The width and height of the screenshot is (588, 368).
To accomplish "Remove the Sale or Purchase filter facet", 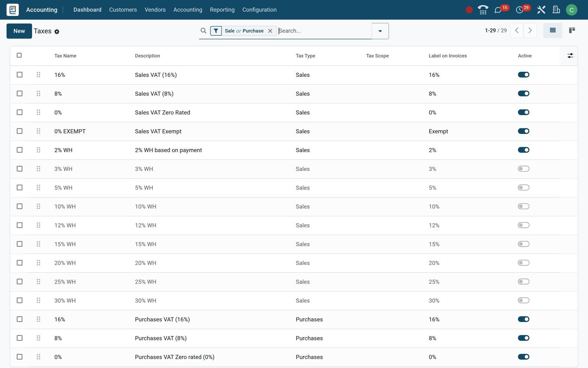I will coord(270,31).
